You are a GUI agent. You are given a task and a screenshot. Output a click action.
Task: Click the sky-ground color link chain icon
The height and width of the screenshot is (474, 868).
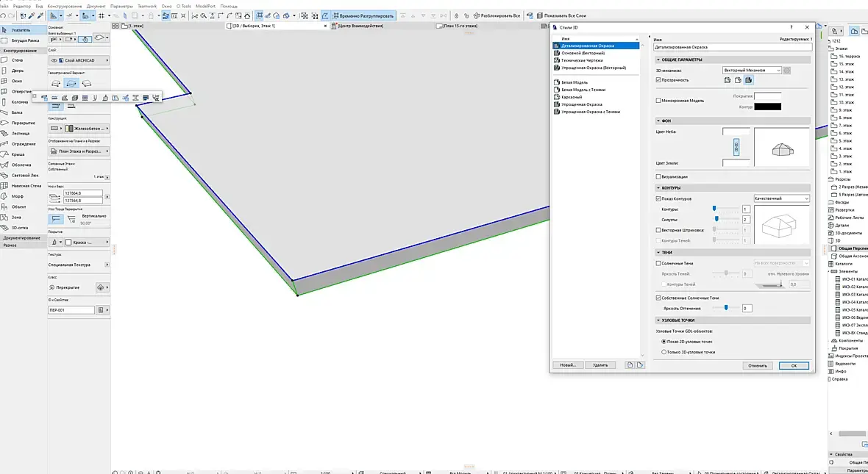[x=736, y=146]
